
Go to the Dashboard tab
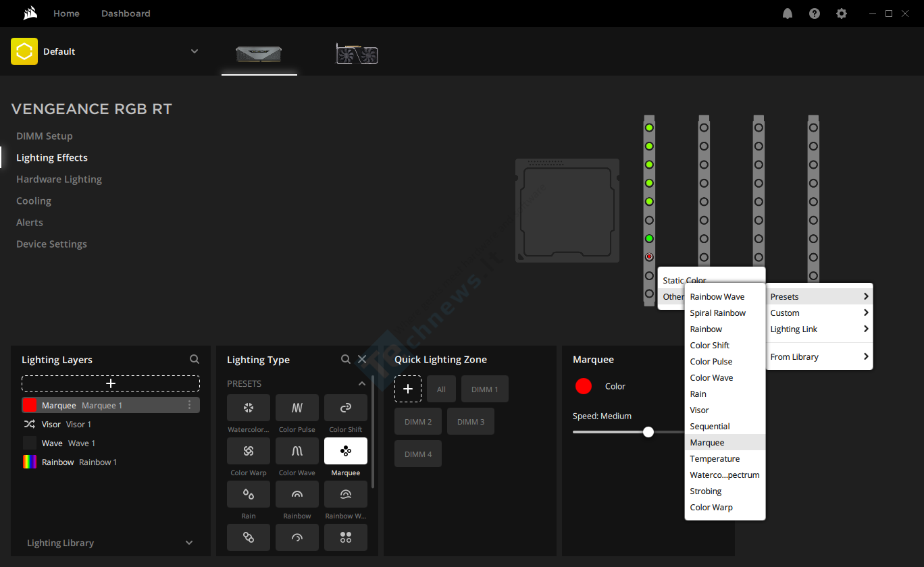click(126, 13)
